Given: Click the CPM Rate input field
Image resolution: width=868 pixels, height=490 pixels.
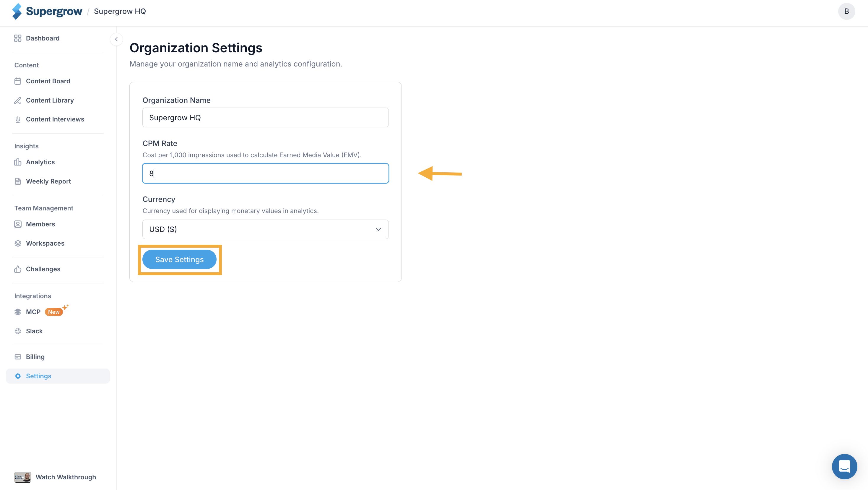Looking at the screenshot, I should (266, 173).
